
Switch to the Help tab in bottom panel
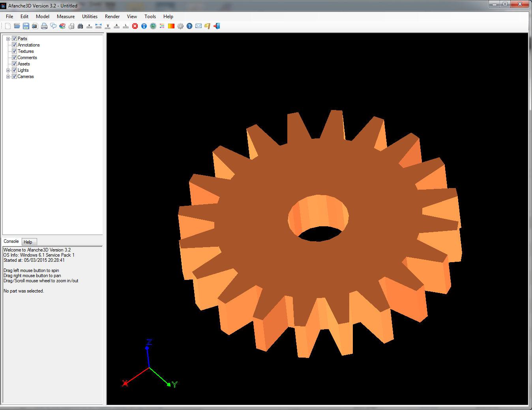(28, 242)
